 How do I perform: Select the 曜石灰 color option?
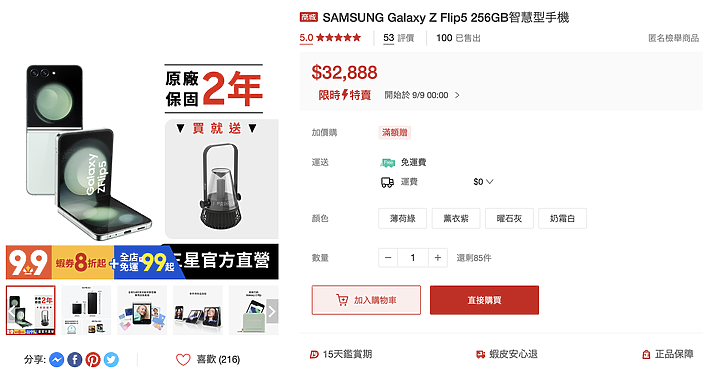coord(510,219)
